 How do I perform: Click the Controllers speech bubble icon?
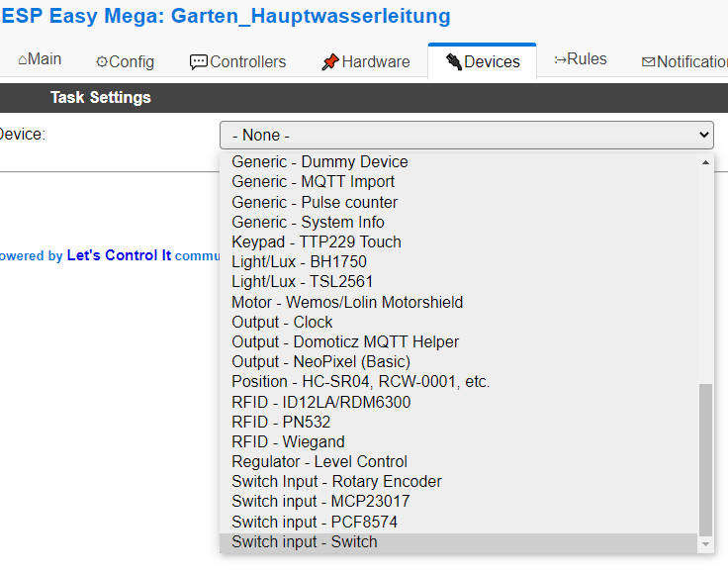click(199, 61)
